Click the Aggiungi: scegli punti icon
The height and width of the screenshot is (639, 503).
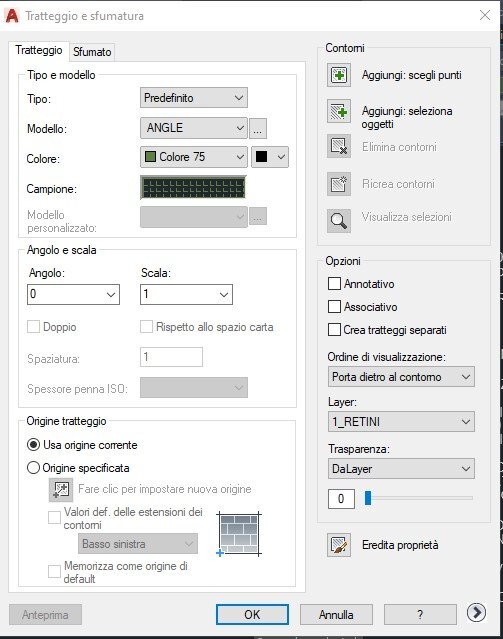point(339,75)
